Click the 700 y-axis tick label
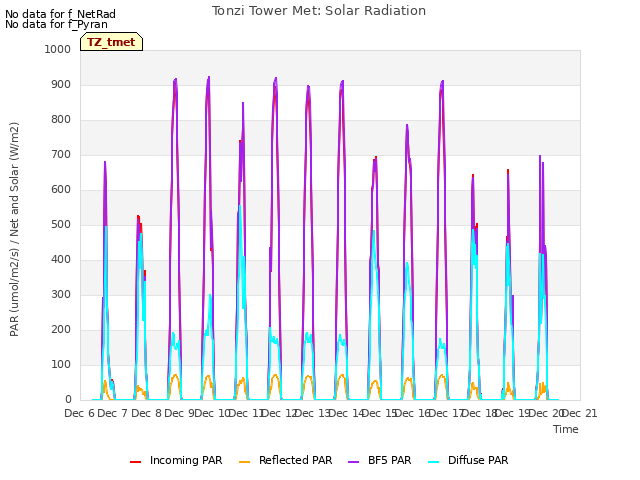Viewport: 640px width, 480px height. 61,155
